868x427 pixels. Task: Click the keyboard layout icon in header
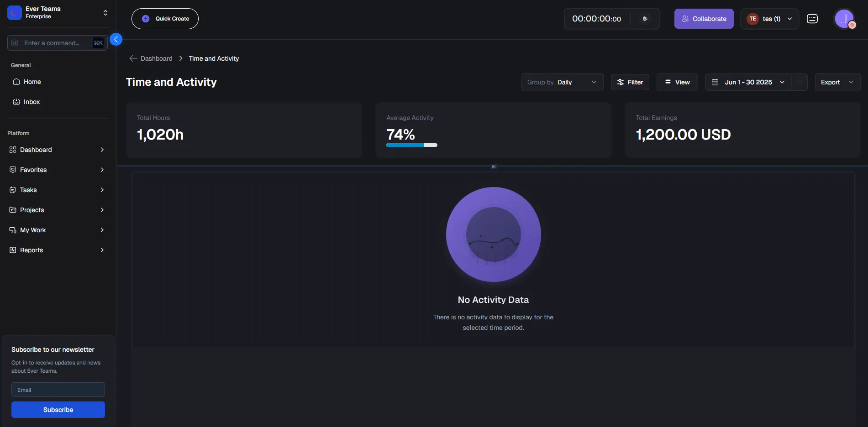tap(812, 19)
